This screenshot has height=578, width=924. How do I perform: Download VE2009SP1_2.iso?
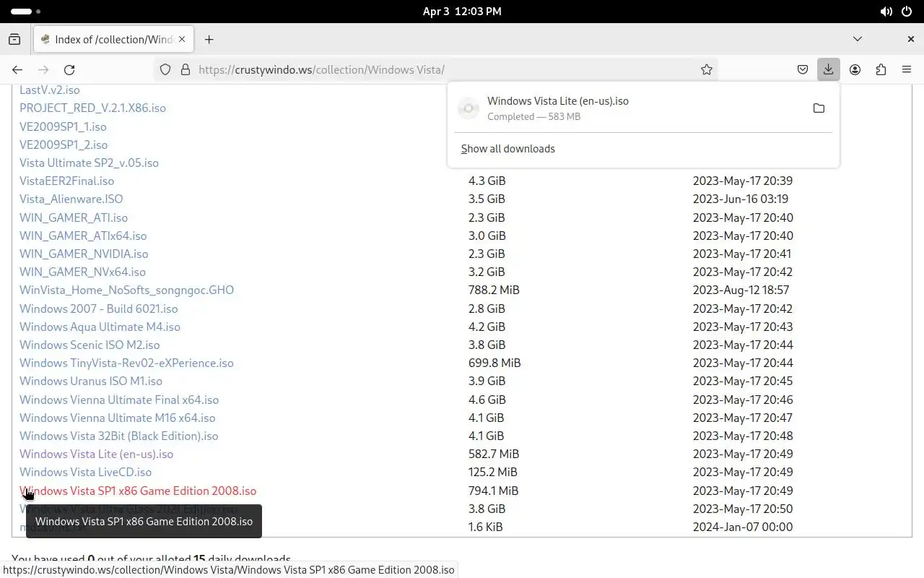[64, 144]
